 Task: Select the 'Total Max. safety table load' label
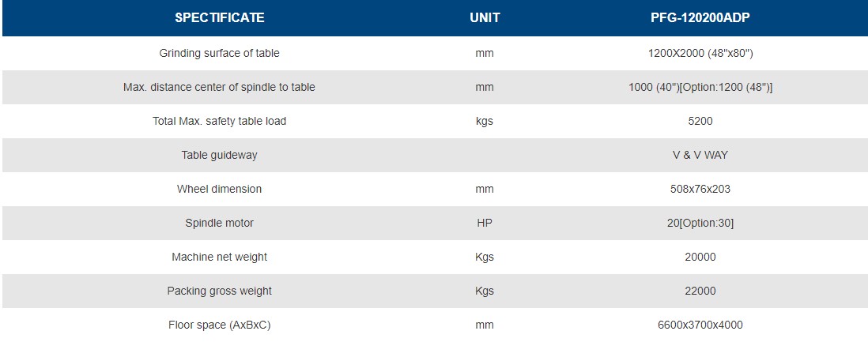[220, 122]
